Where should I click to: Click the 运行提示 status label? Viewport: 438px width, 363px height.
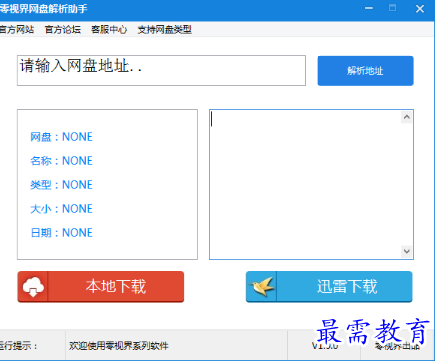18,346
